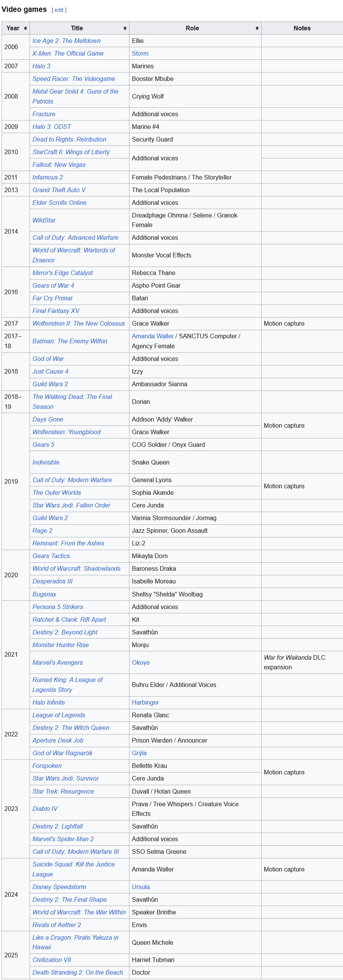Open Remnant: From the Ashes link
343x980 pixels.
click(x=68, y=544)
